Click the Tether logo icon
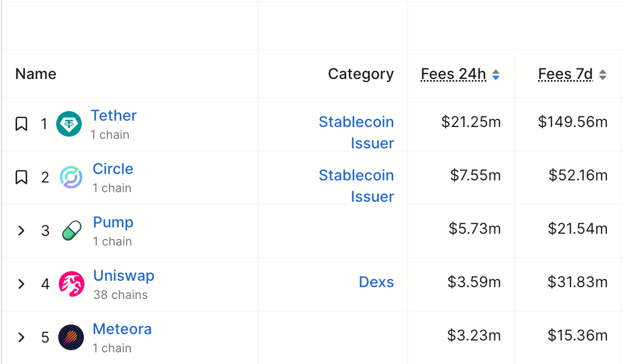The width and height of the screenshot is (623, 364). [69, 124]
